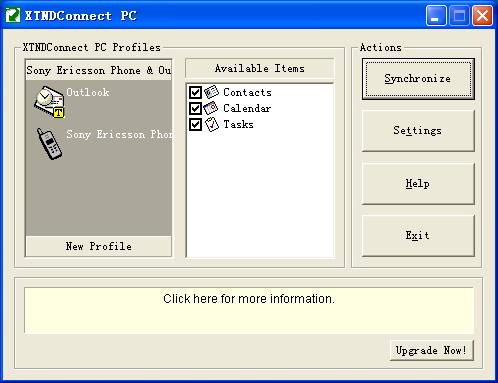Minimize the XTNDConnect PC window

tap(436, 16)
